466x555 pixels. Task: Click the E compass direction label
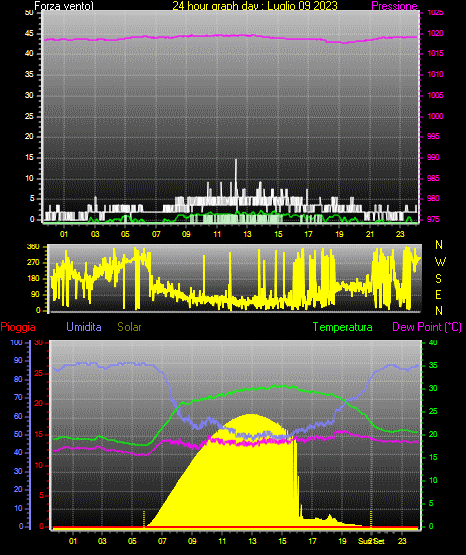pyautogui.click(x=438, y=294)
